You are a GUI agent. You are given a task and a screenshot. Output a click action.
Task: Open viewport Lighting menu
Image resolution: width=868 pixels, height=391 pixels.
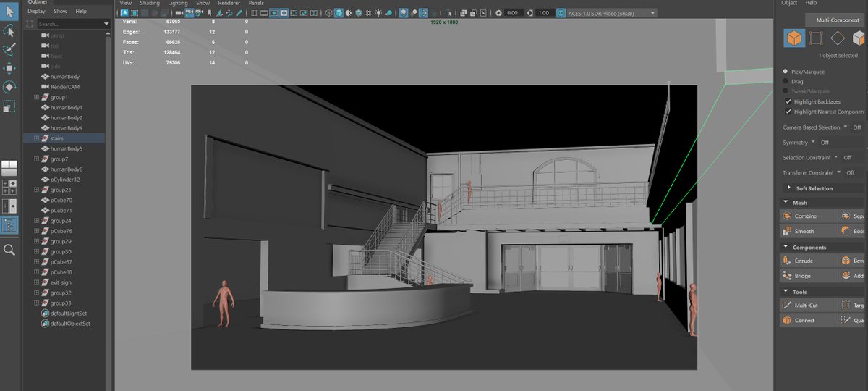click(177, 3)
